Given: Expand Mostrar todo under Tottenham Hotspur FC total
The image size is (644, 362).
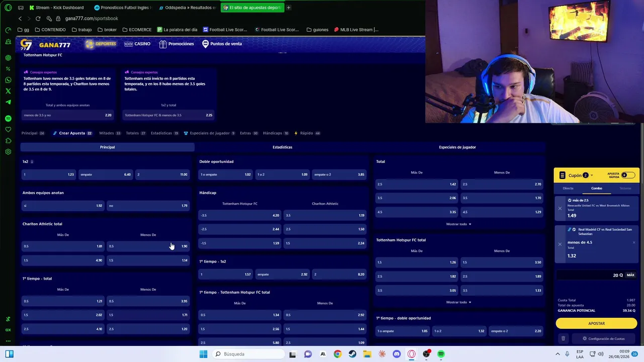Looking at the screenshot, I should tap(458, 302).
